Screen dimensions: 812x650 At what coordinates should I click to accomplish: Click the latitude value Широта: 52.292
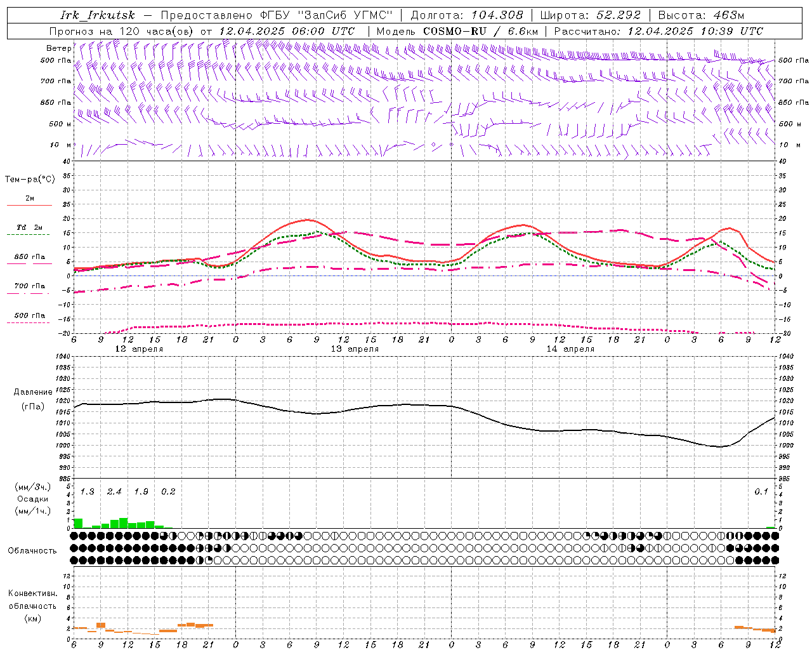591,15
